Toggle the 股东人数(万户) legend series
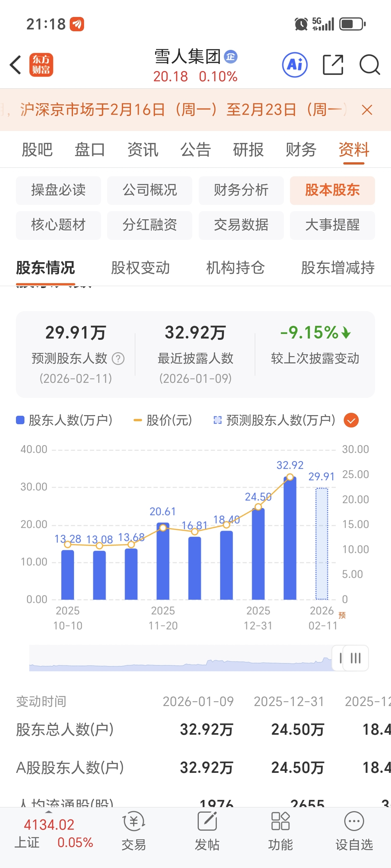 point(65,420)
